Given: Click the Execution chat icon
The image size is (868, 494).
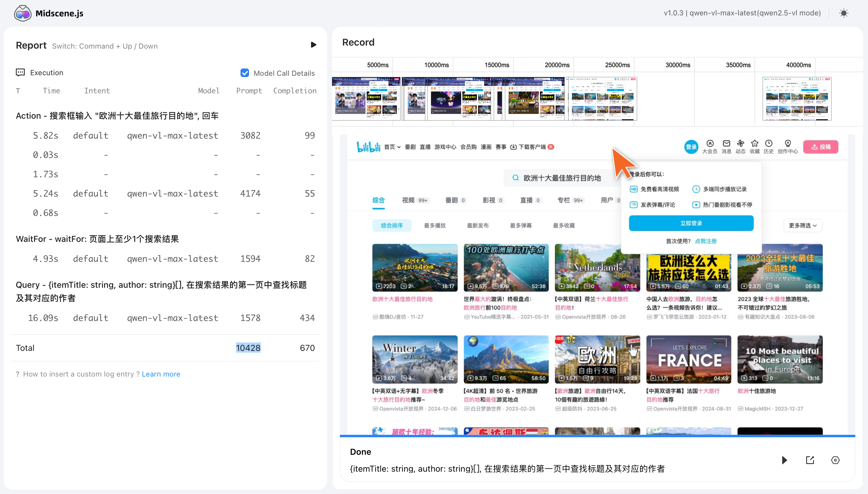Looking at the screenshot, I should (x=20, y=72).
